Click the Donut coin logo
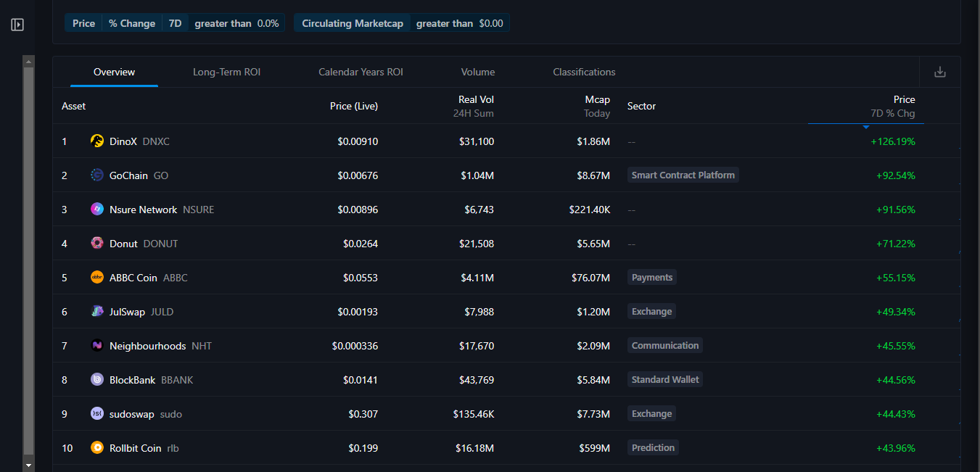980x472 pixels. pyautogui.click(x=97, y=244)
